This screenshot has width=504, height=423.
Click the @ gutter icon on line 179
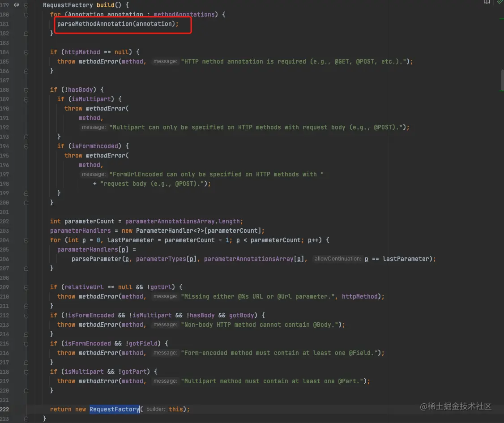pos(17,5)
